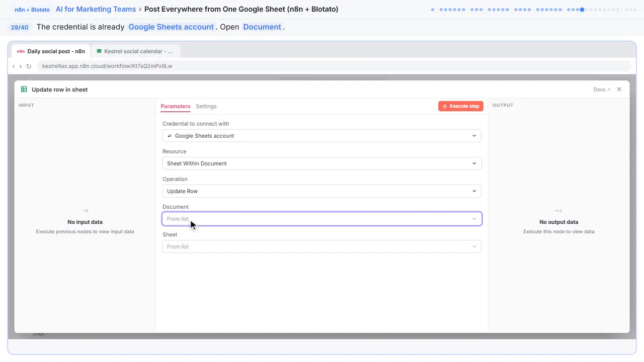The height and width of the screenshot is (362, 644).
Task: Click the output pane arrow icon
Action: click(x=558, y=211)
